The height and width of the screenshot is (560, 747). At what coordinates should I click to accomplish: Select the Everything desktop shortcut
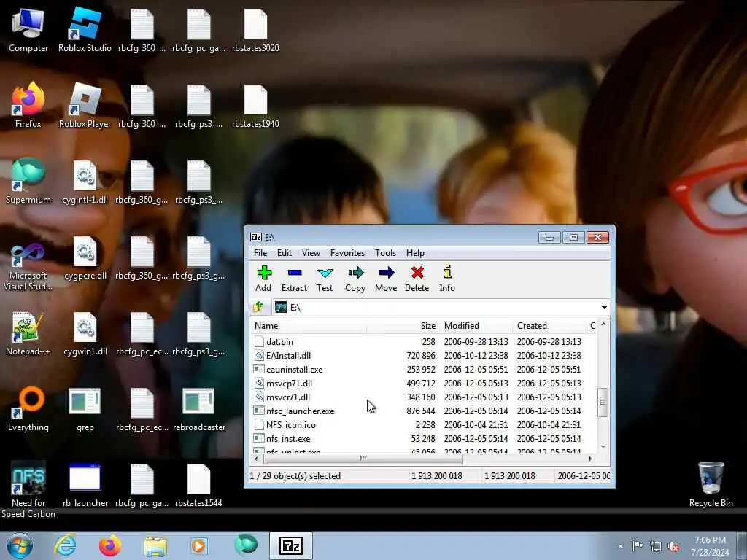tap(28, 408)
